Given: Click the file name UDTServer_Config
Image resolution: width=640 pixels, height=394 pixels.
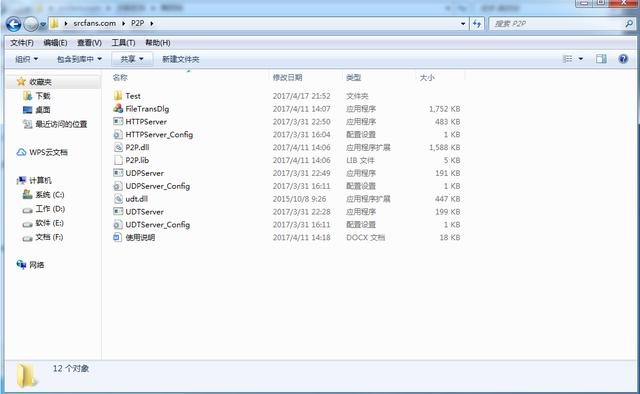Looking at the screenshot, I should point(158,225).
